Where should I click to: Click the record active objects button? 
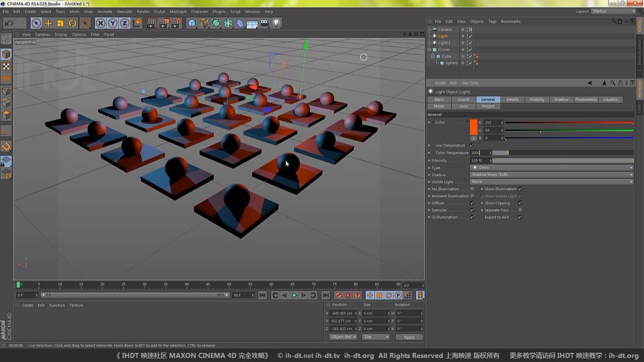coord(338,296)
